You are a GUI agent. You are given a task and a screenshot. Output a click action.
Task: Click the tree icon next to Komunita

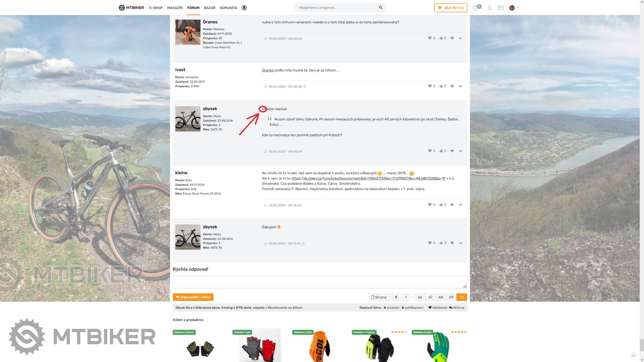(244, 8)
